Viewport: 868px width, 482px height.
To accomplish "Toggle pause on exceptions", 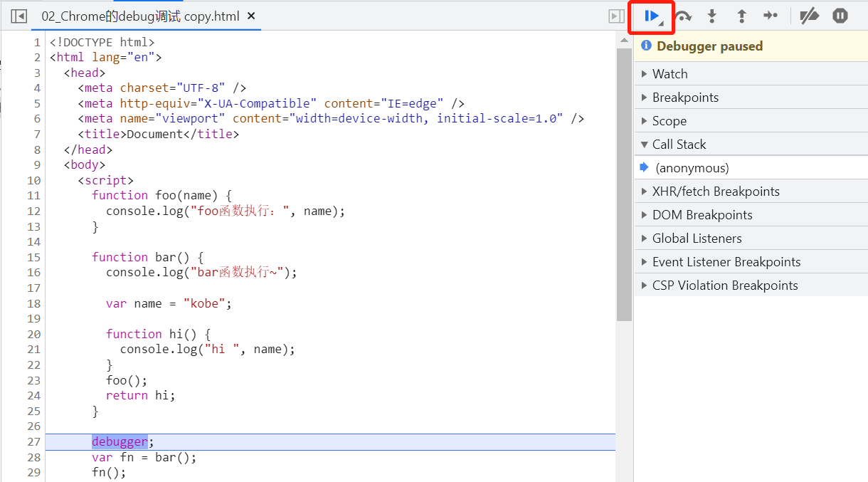I will [840, 16].
